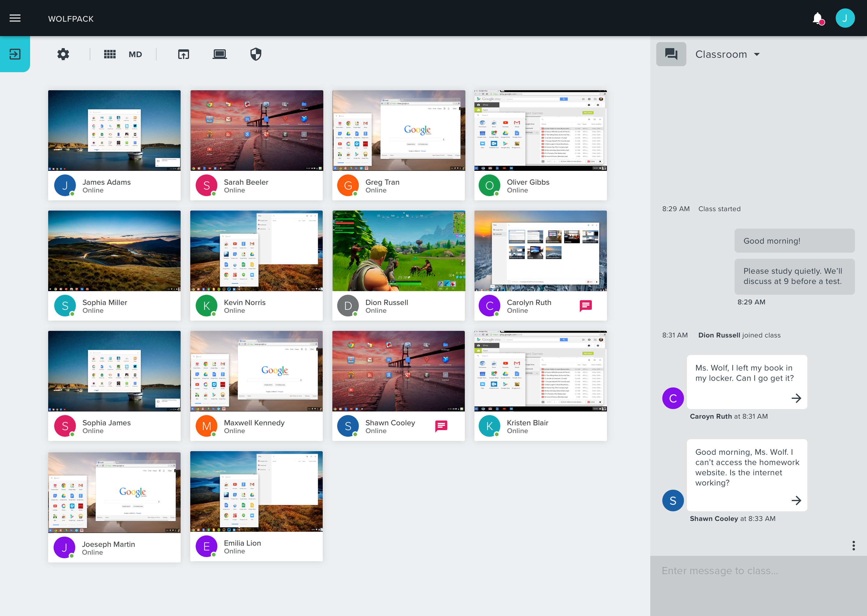Select the MD thumbnail size option
867x616 pixels.
point(135,54)
